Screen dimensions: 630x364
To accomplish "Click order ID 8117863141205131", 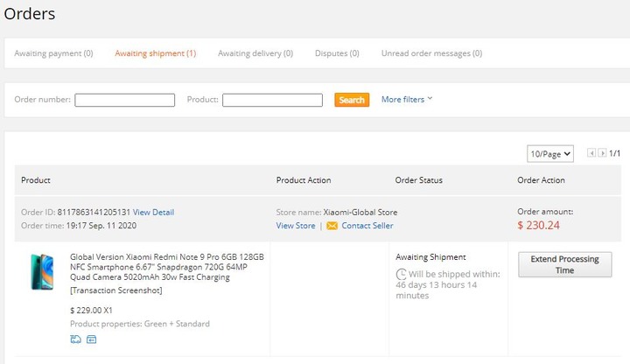I will coord(94,212).
